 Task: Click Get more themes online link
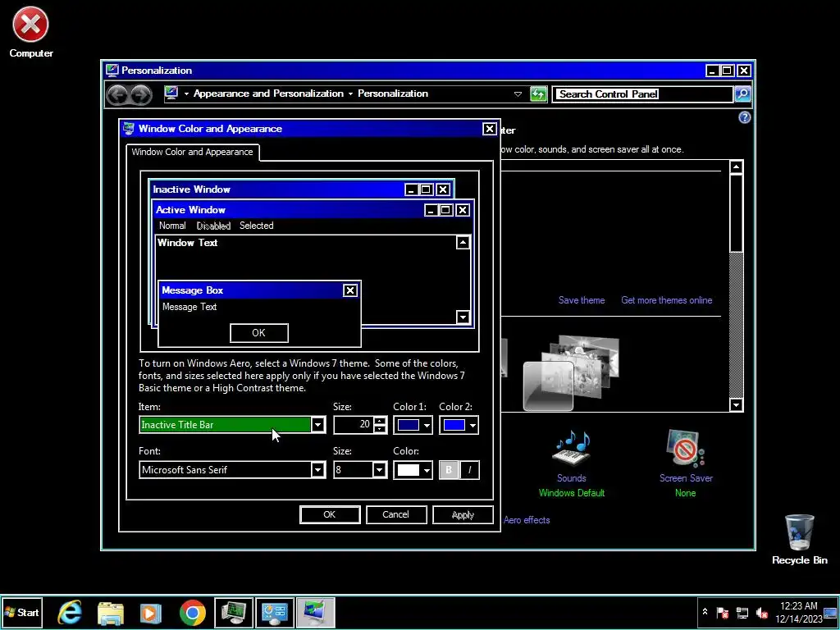tap(666, 300)
